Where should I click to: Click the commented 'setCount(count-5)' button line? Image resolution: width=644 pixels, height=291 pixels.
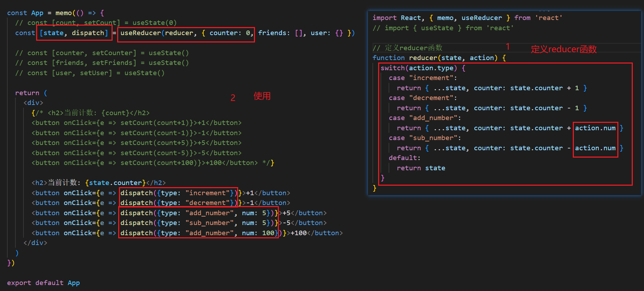[x=136, y=153]
